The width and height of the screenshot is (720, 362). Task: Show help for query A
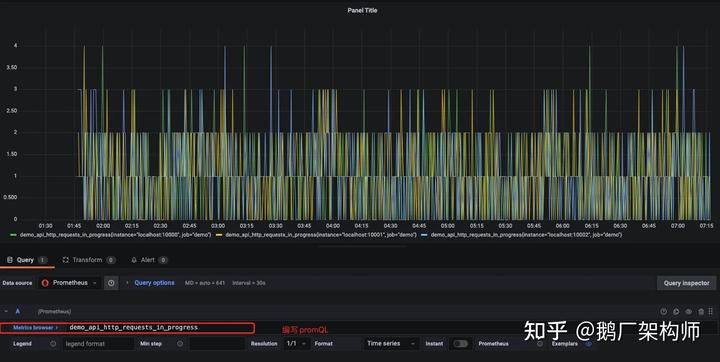[x=664, y=311]
